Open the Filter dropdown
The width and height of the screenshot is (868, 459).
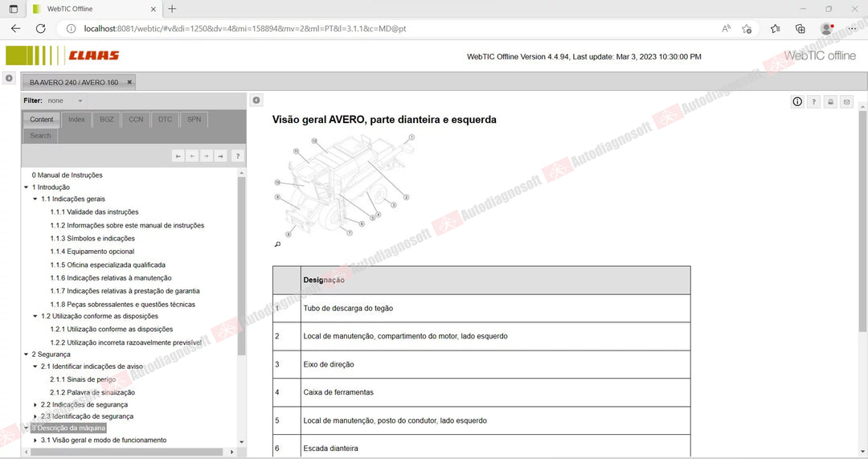(x=65, y=100)
